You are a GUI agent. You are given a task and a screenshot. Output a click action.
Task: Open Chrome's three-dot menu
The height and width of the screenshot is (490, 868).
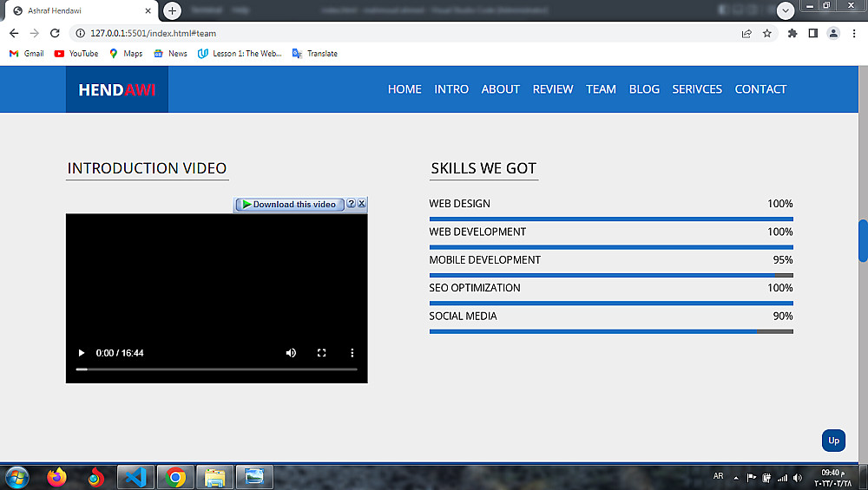coord(854,33)
